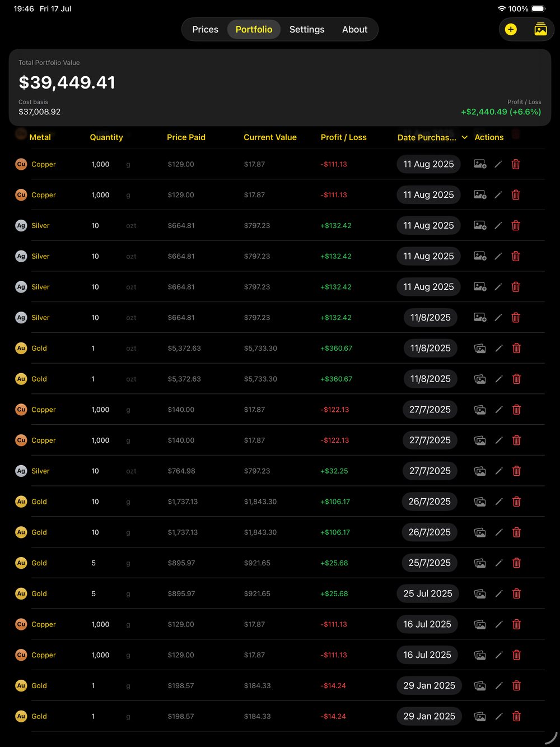Click the Au icon on Gold 25/7/2025 row
Viewport: 560px width, 747px height.
point(21,563)
